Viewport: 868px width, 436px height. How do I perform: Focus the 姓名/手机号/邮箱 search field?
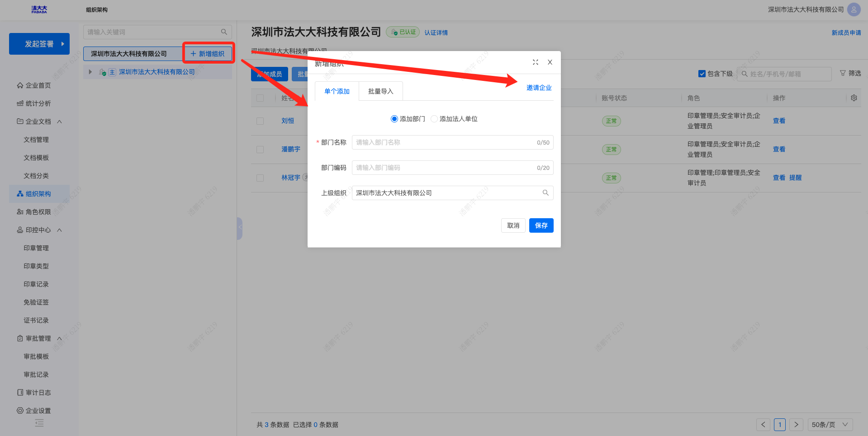784,74
